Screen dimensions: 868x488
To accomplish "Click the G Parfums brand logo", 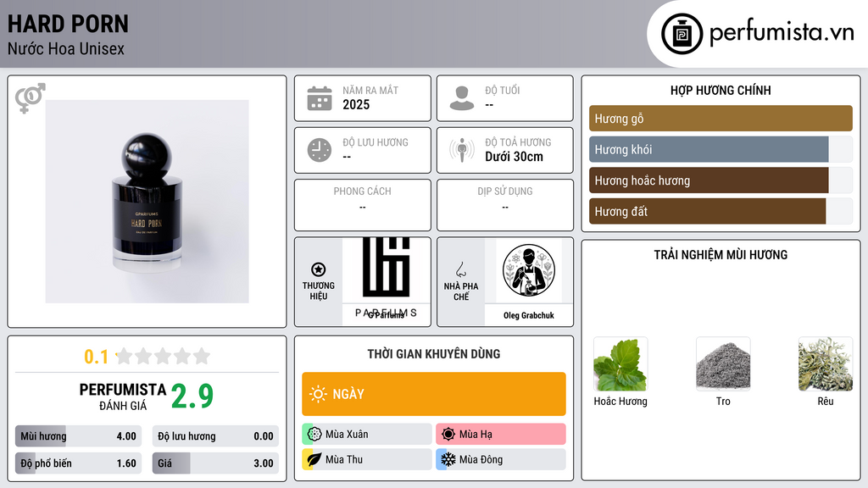I will [x=387, y=278].
